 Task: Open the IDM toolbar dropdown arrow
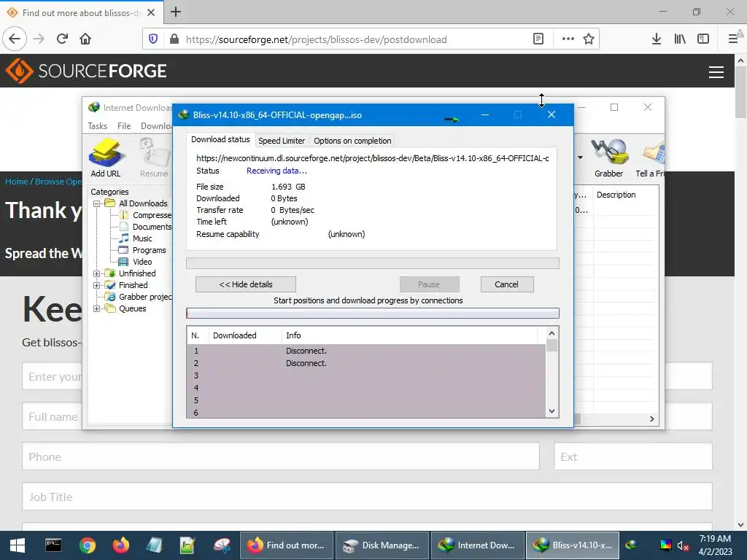click(580, 157)
